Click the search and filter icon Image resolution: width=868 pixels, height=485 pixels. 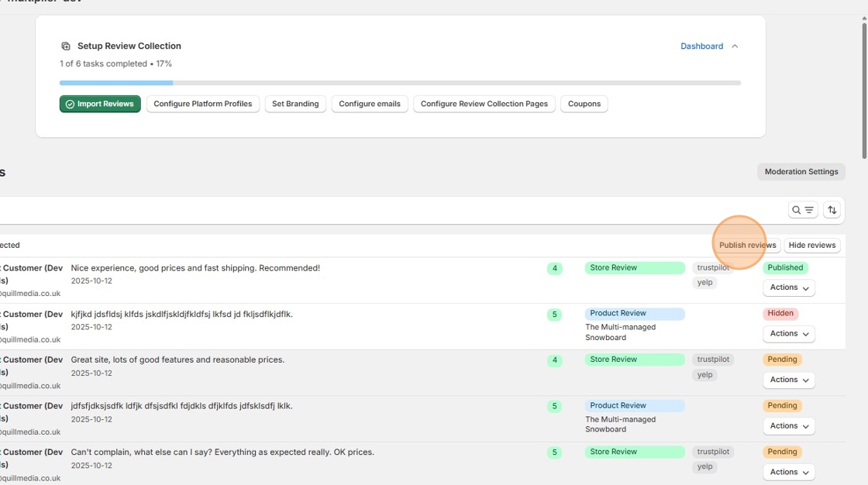pyautogui.click(x=802, y=210)
